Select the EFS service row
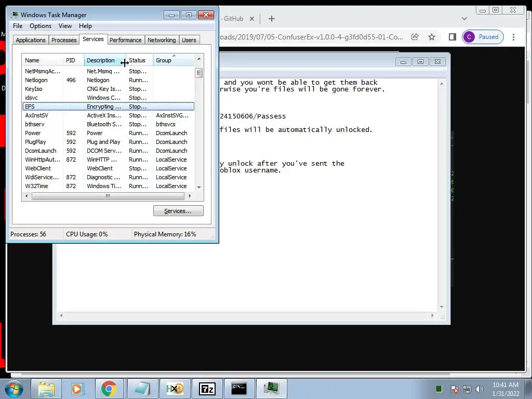Image resolution: width=532 pixels, height=399 pixels. click(x=108, y=107)
